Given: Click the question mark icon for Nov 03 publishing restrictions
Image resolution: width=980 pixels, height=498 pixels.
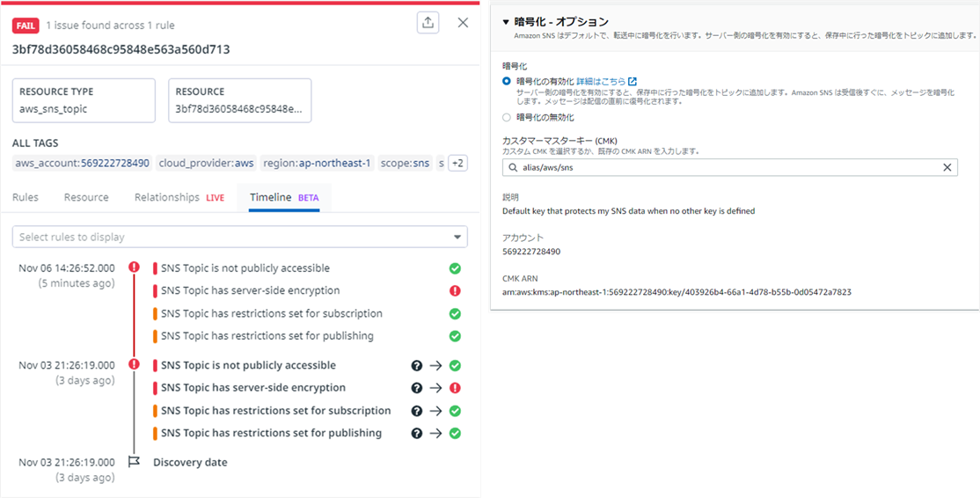Looking at the screenshot, I should [417, 433].
